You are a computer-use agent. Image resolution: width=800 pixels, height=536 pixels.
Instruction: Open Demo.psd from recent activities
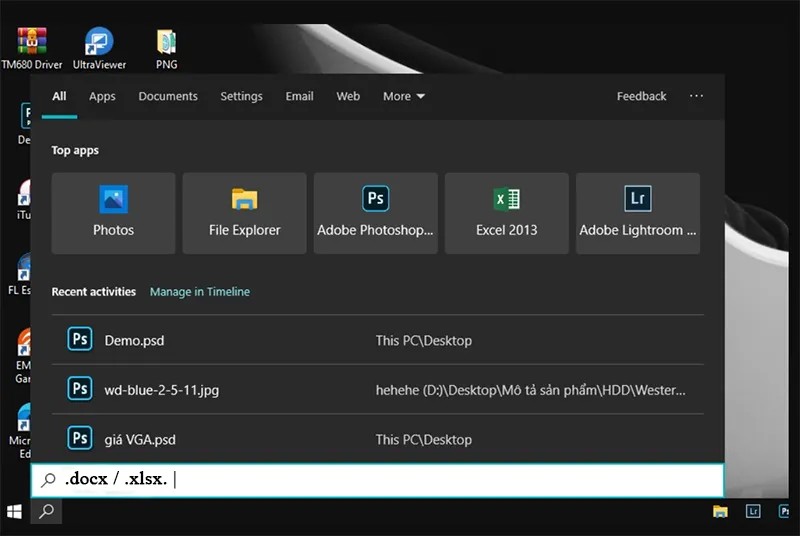(134, 340)
